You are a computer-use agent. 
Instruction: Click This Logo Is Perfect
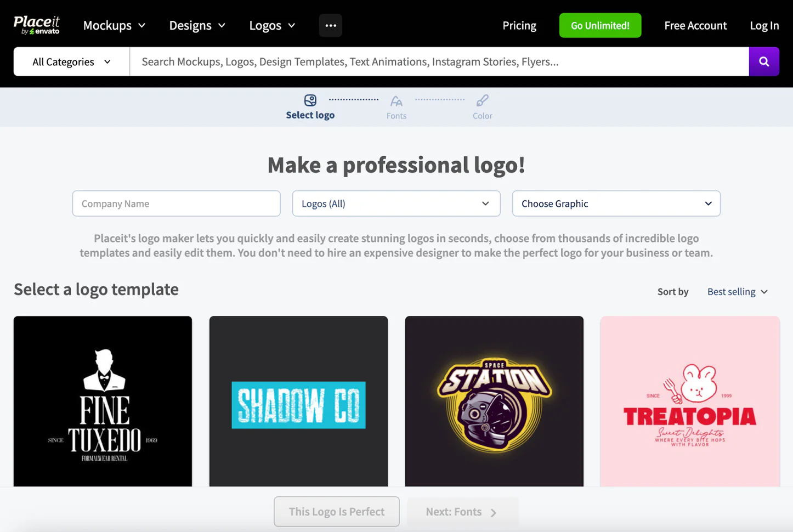(336, 512)
